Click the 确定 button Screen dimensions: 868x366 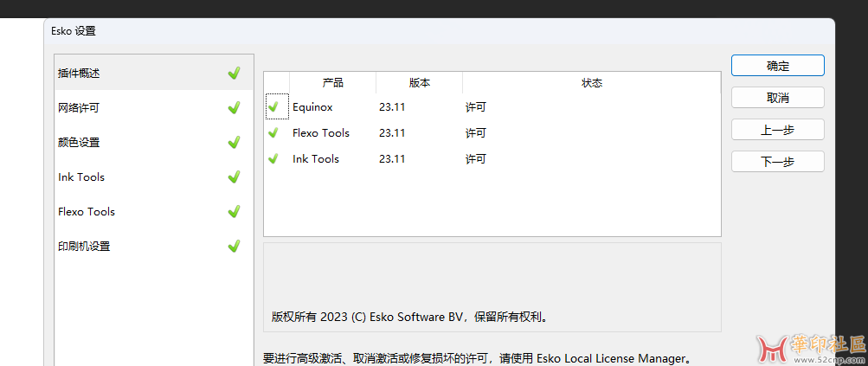click(777, 66)
